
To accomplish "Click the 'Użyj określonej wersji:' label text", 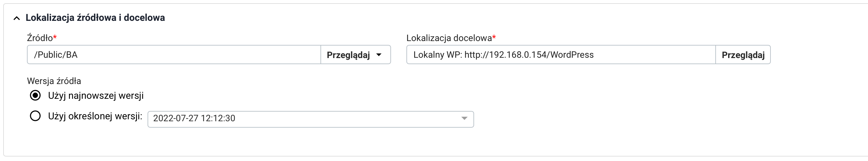I will [x=95, y=116].
